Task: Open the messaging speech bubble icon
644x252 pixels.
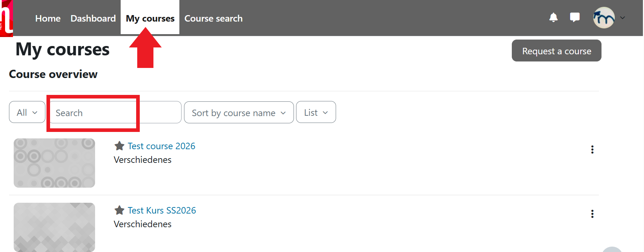Action: click(x=575, y=17)
